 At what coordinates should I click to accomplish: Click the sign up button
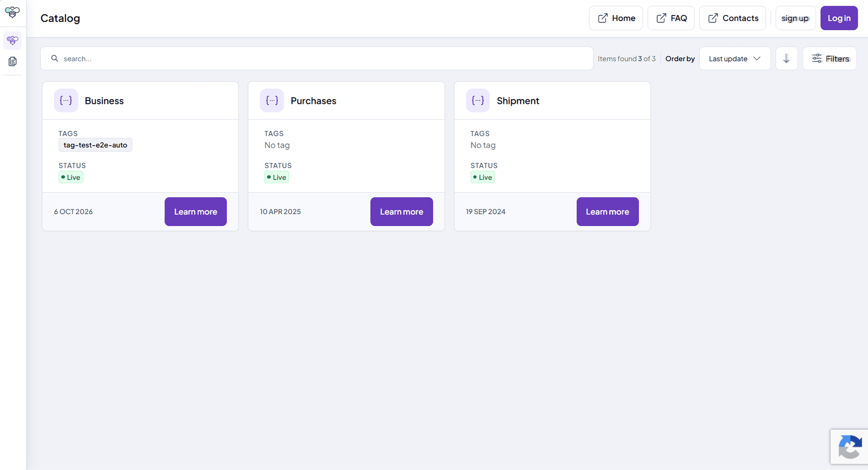[795, 18]
